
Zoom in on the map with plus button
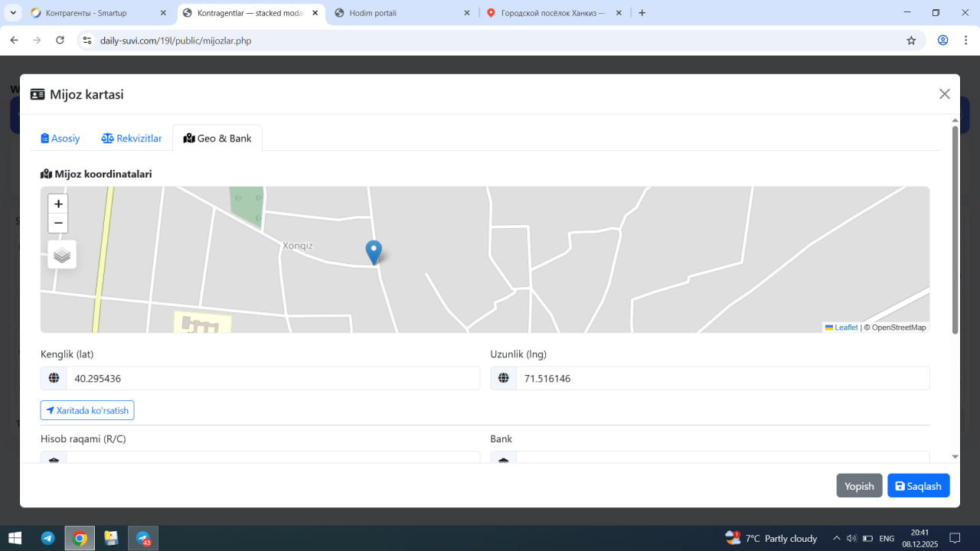tap(58, 204)
